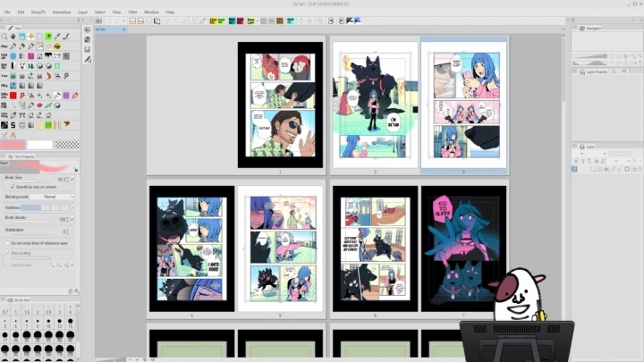Select the black dripping brush icon
644x362 pixels.
coord(48,55)
